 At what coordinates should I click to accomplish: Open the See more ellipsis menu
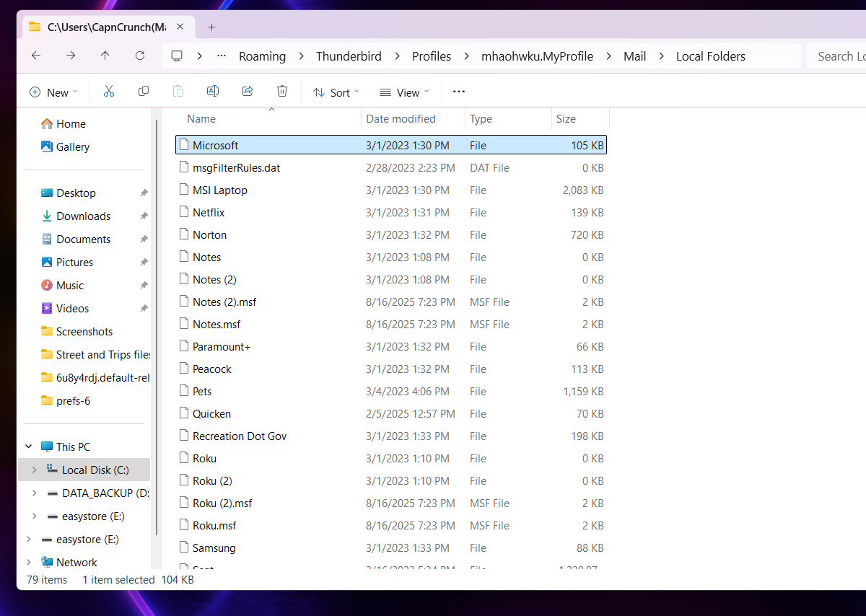coord(459,92)
